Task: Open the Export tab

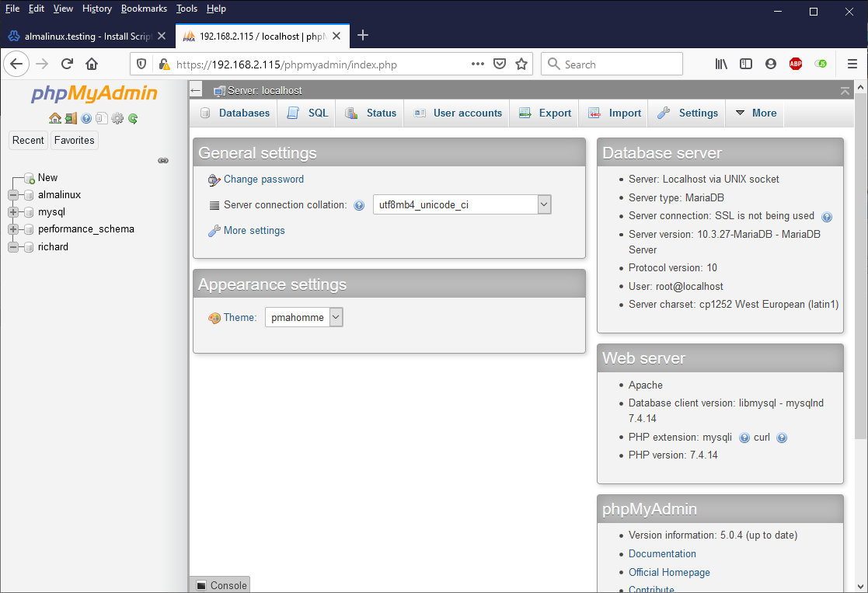Action: click(545, 113)
